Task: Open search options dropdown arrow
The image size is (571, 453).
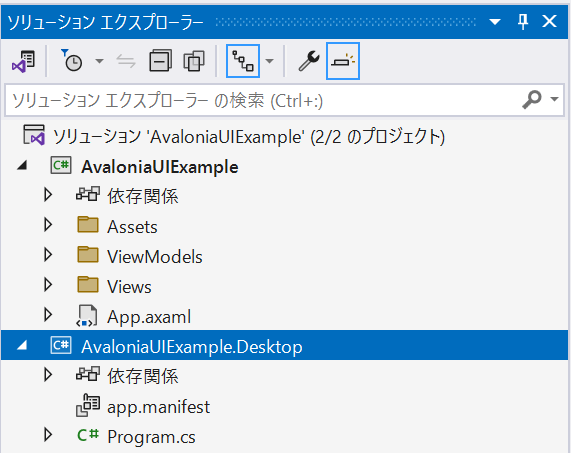Action: tap(554, 99)
